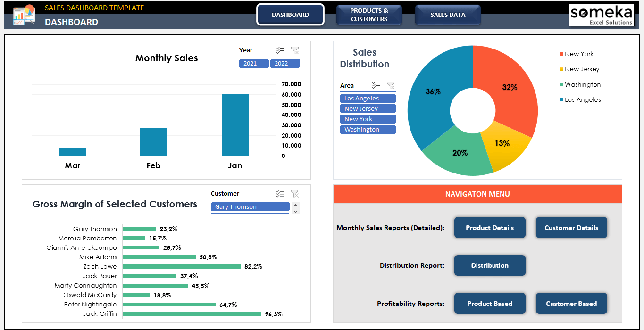Click the Distribution Report label
644x330 pixels.
[412, 265]
